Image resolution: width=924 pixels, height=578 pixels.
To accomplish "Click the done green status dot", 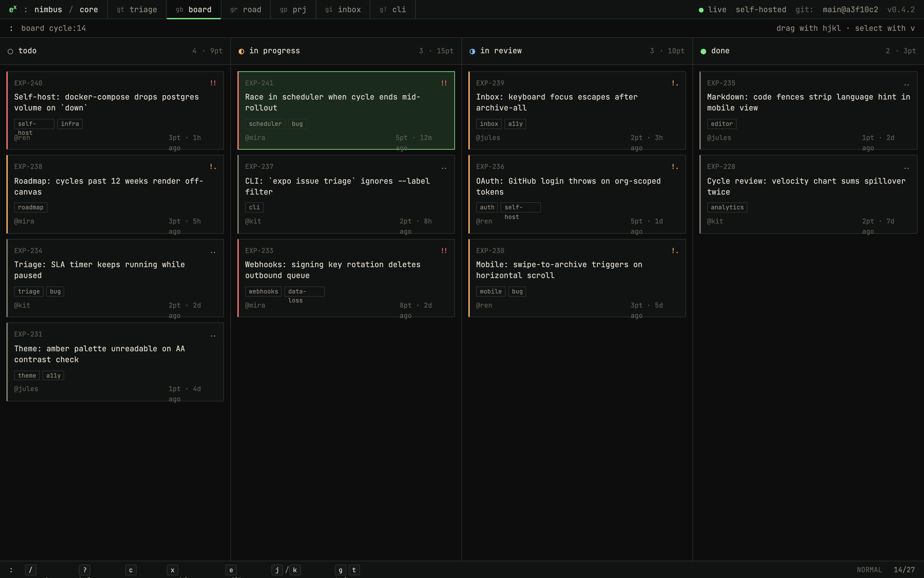I will (x=703, y=51).
